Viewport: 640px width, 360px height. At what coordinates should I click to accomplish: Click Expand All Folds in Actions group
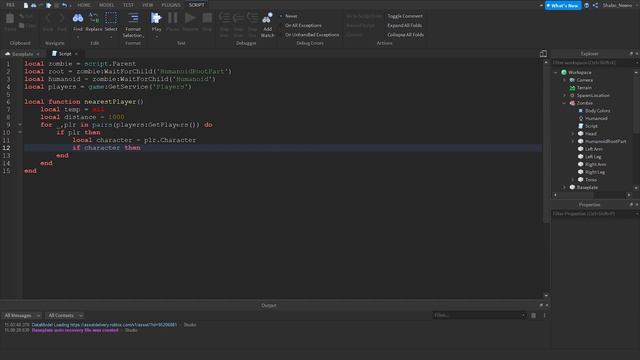[404, 25]
